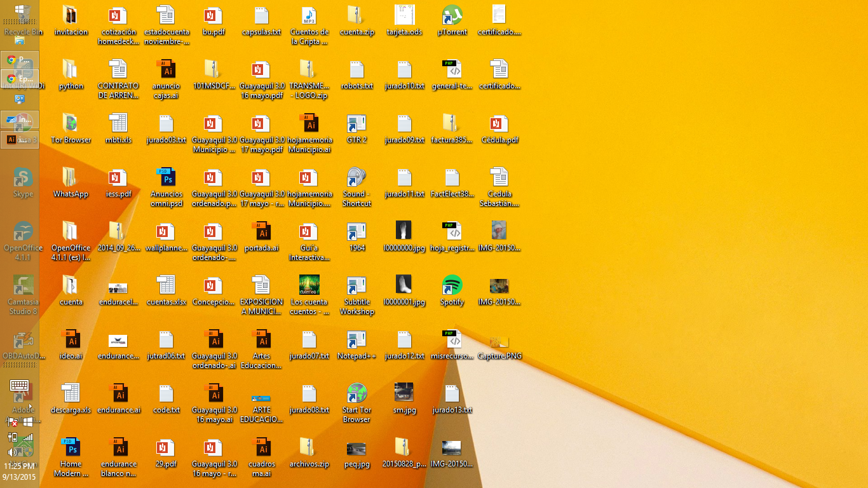
Task: Open the sm.jpg image
Action: [405, 398]
